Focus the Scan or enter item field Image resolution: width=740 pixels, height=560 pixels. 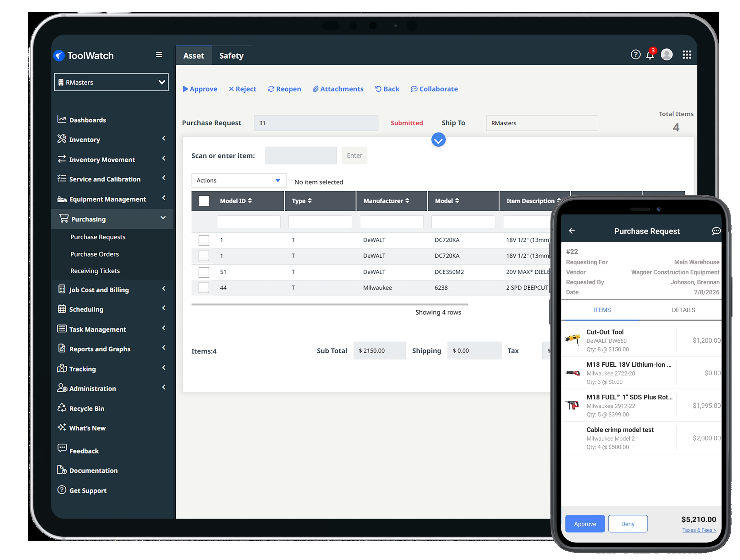click(x=301, y=155)
